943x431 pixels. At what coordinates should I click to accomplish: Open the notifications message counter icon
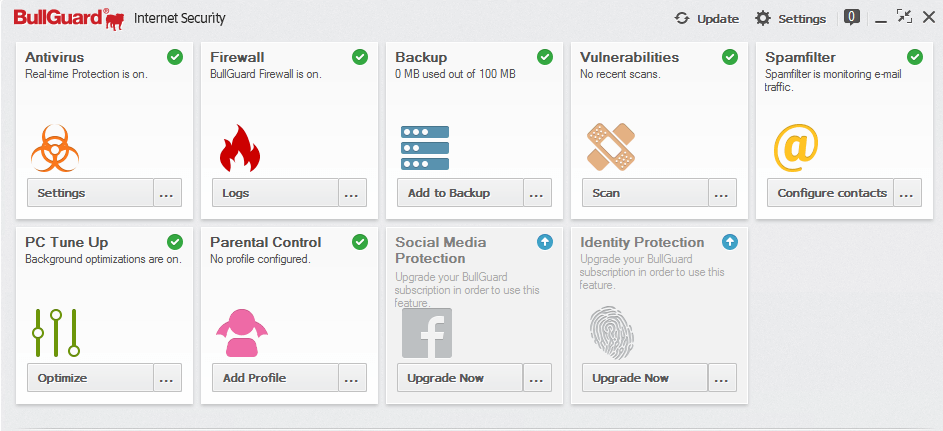[851, 17]
